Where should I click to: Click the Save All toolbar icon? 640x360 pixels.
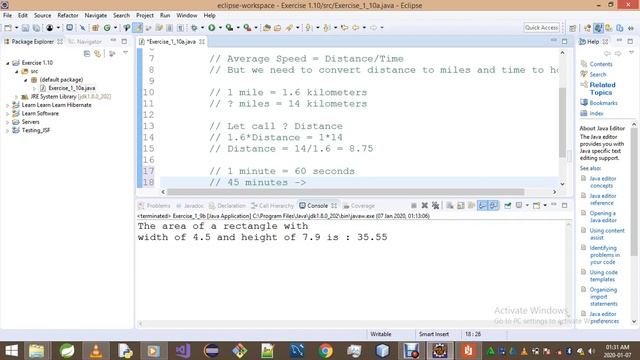pos(36,28)
